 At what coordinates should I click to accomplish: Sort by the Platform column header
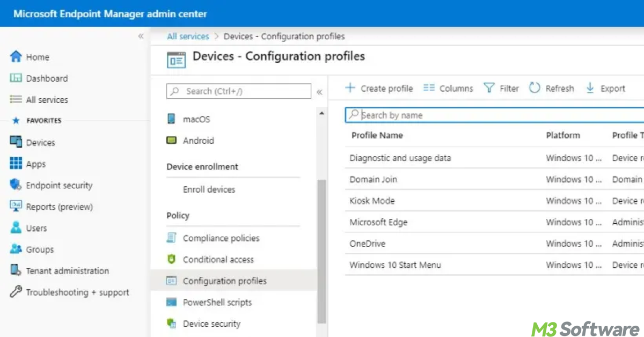(x=563, y=135)
